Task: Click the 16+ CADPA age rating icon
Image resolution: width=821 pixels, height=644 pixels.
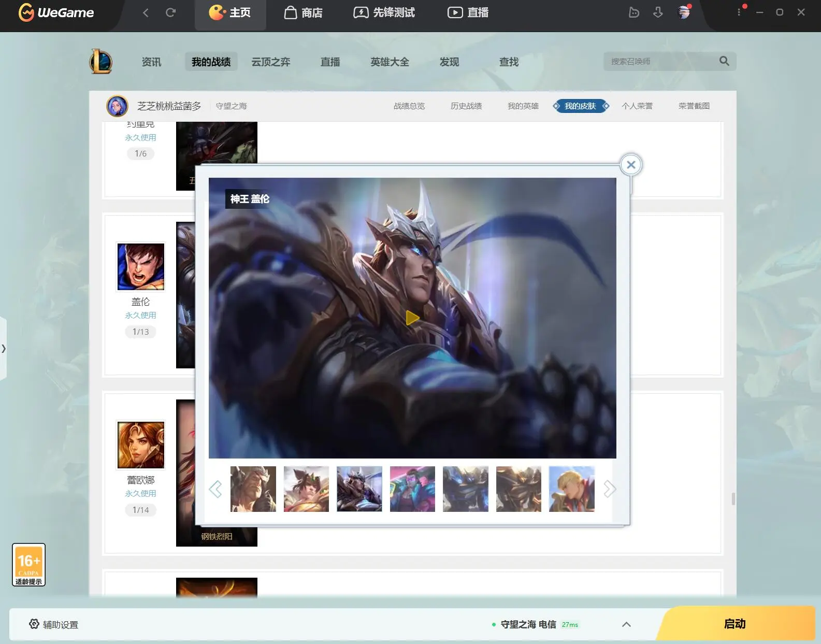Action: (x=28, y=565)
